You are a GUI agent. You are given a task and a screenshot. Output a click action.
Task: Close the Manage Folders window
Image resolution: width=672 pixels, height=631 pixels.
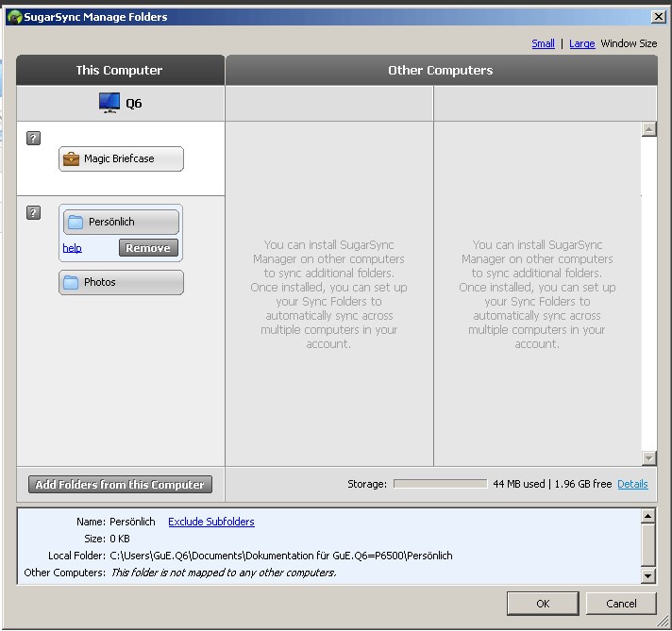657,16
